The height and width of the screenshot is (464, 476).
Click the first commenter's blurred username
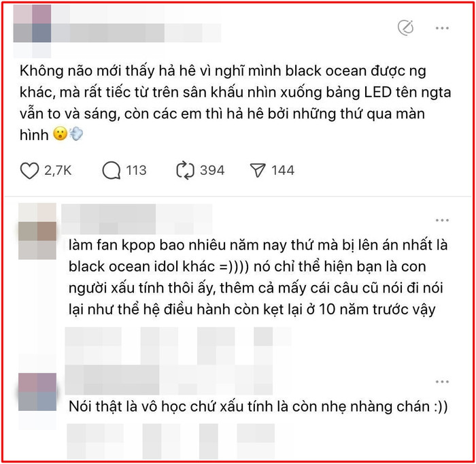click(x=137, y=219)
